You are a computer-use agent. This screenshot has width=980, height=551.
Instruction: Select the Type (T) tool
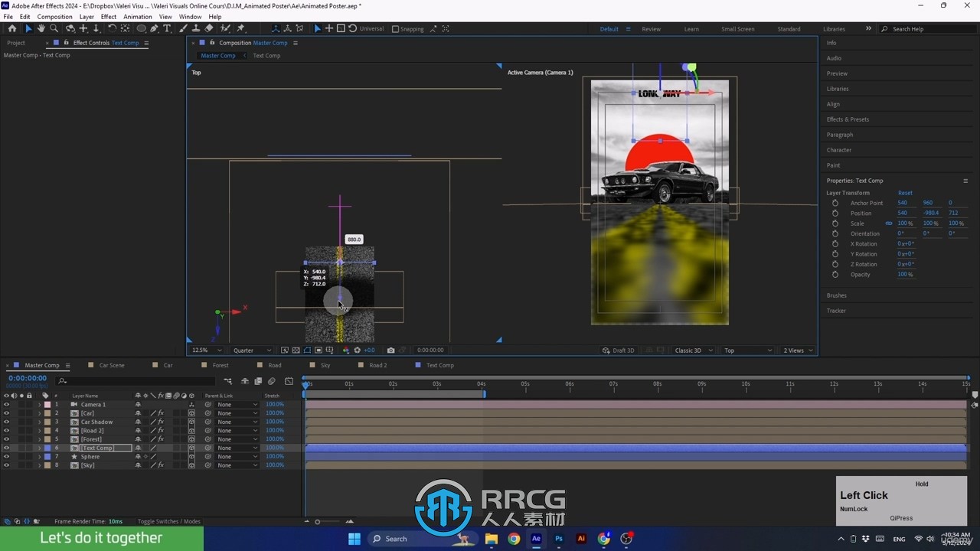tap(167, 28)
